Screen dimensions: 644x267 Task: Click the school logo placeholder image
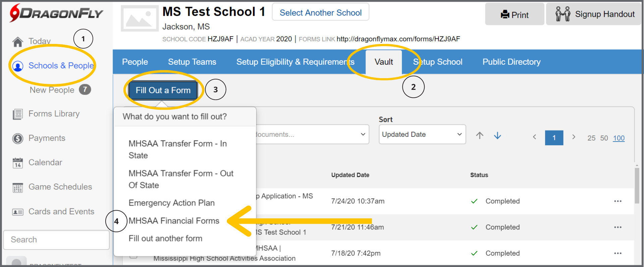tap(140, 18)
